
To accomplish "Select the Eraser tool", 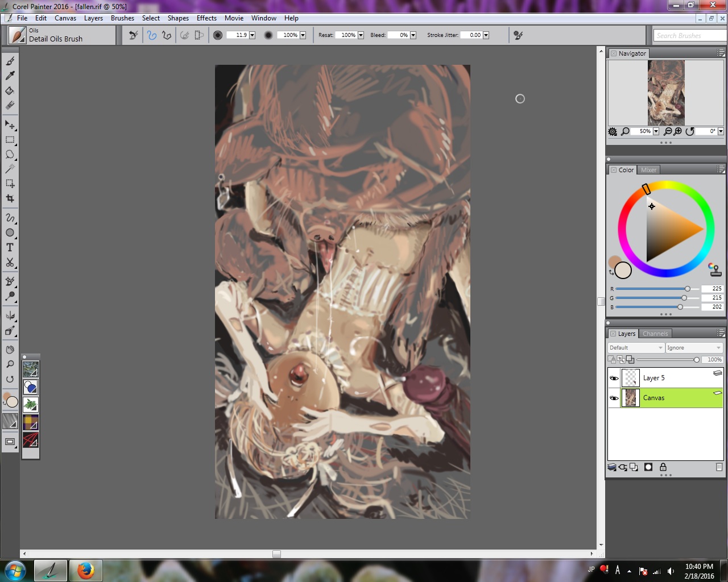I will pyautogui.click(x=10, y=105).
